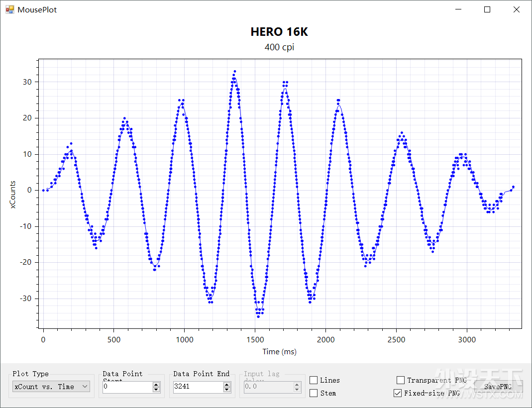Click the 30 tick label on xCounts axis
532x408 pixels.
click(x=27, y=82)
